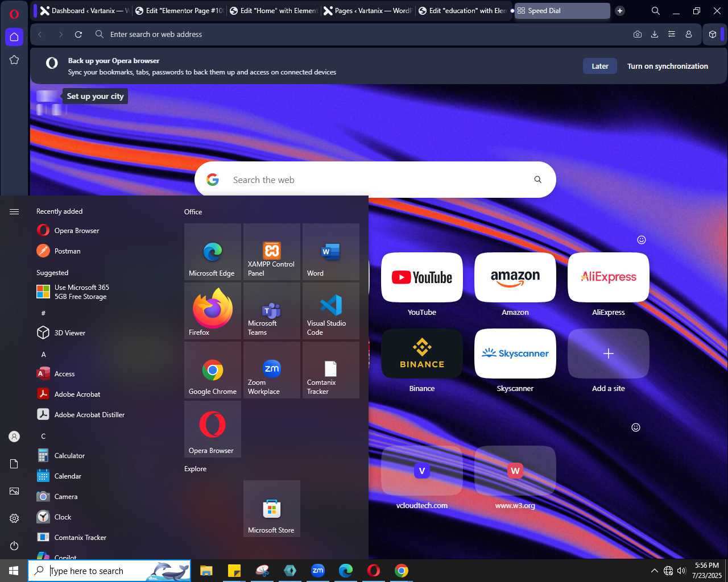This screenshot has height=582, width=728.
Task: Jump to letter A app group header
Action: click(x=43, y=354)
